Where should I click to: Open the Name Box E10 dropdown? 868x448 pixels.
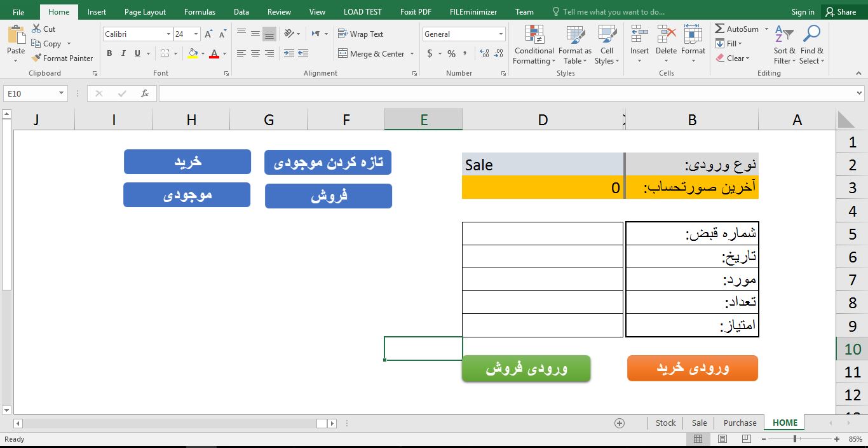(61, 93)
